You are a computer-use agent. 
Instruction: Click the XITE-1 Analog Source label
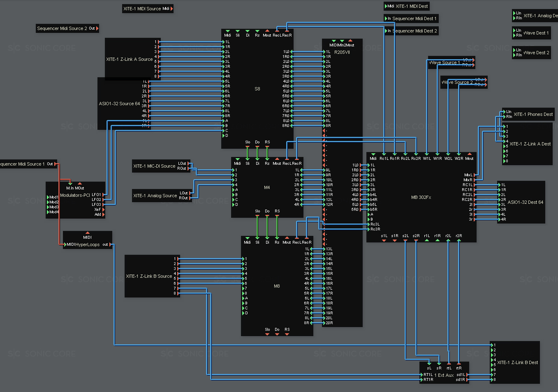(155, 196)
